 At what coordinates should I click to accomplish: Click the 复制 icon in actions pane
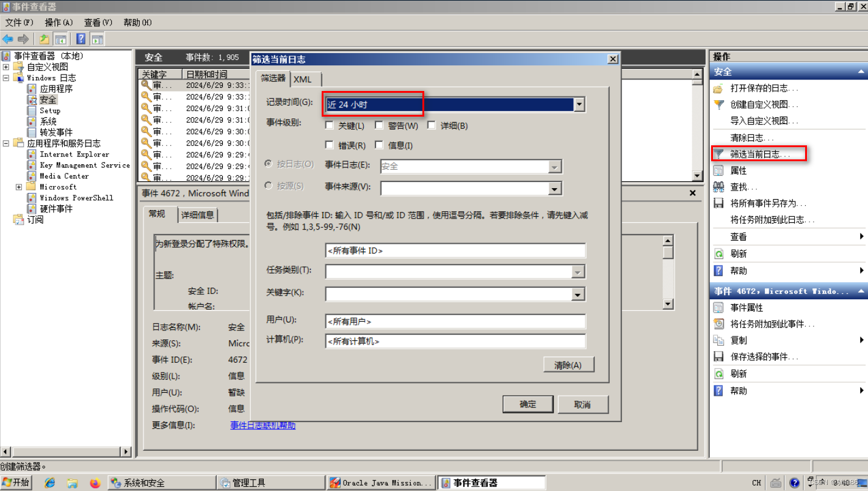719,340
